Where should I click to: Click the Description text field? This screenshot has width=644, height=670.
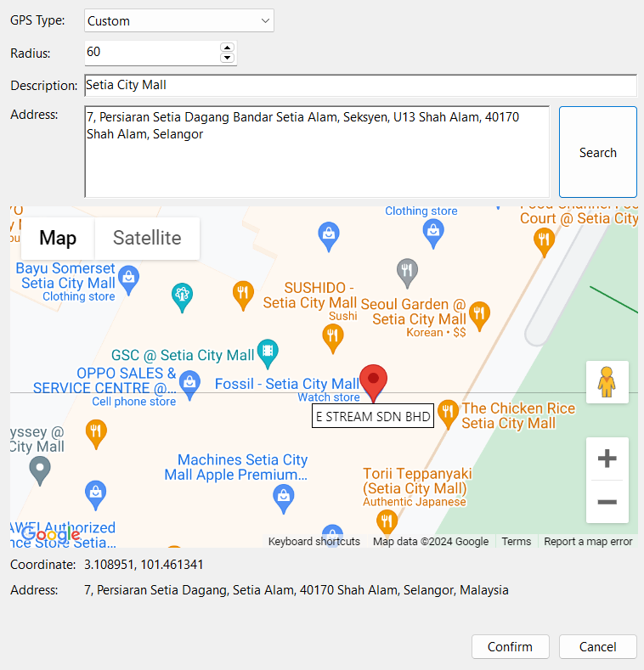tap(361, 86)
